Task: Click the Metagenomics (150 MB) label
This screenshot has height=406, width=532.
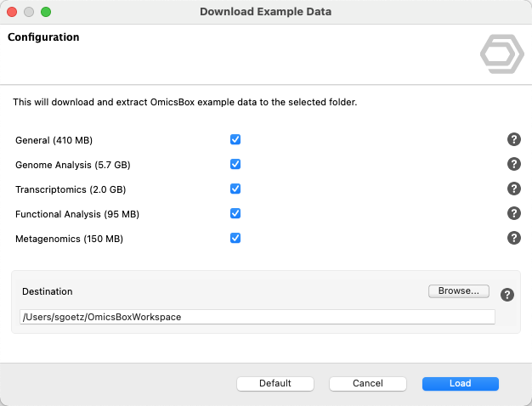Action: 69,240
